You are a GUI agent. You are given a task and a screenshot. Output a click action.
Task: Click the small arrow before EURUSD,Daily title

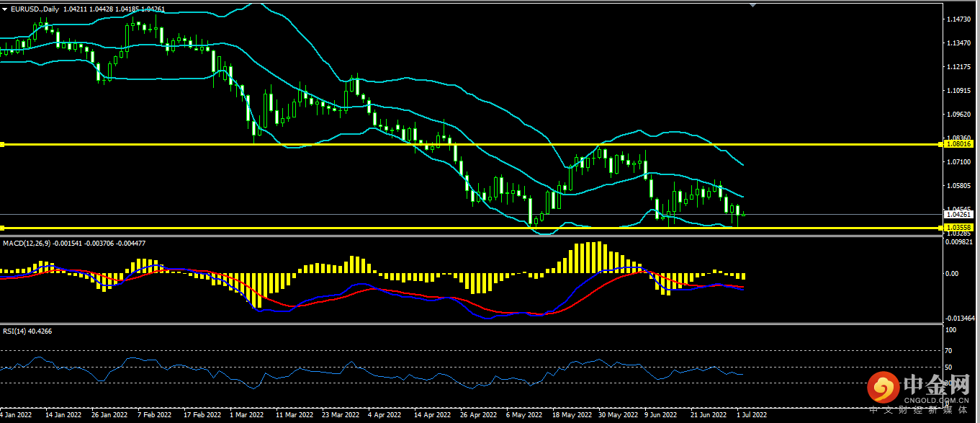[x=5, y=9]
